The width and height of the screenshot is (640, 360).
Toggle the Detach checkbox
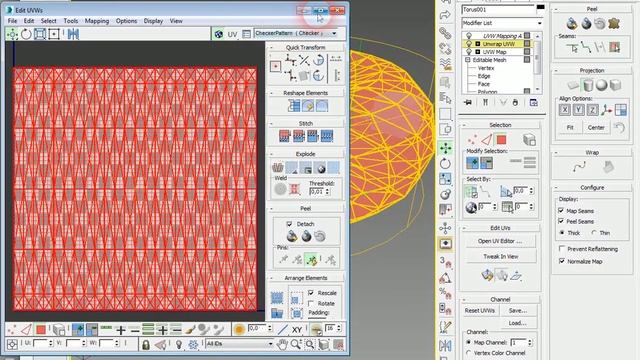click(289, 224)
